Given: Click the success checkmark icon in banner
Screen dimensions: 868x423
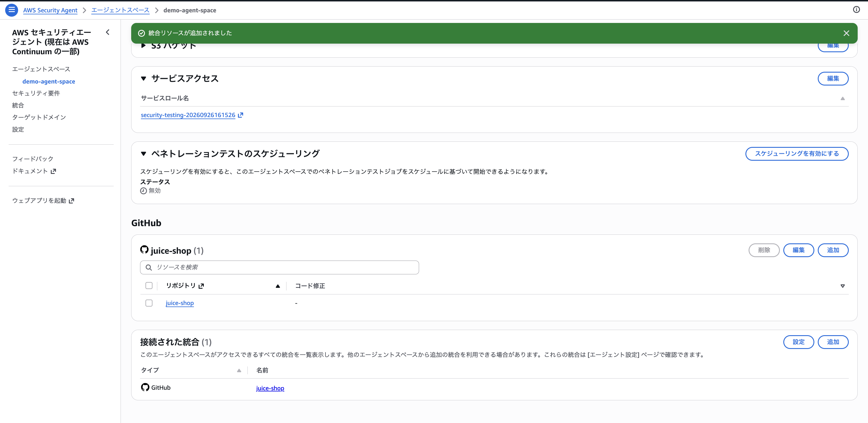Looking at the screenshot, I should pyautogui.click(x=142, y=33).
